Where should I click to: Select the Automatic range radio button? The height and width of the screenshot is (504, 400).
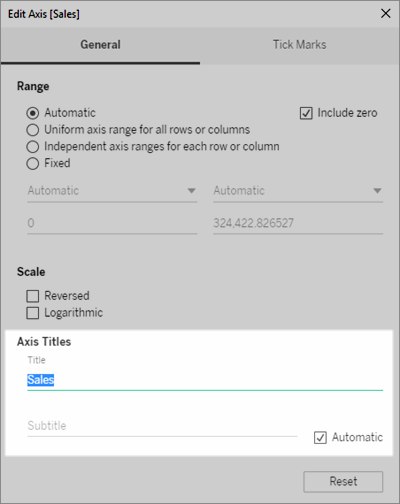(x=33, y=113)
